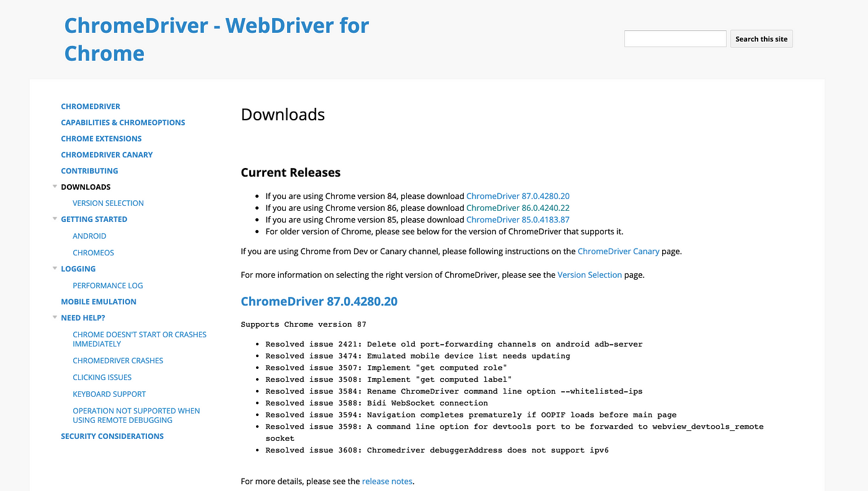Select Downloads in the sidebar
The width and height of the screenshot is (868, 491).
pyautogui.click(x=86, y=187)
